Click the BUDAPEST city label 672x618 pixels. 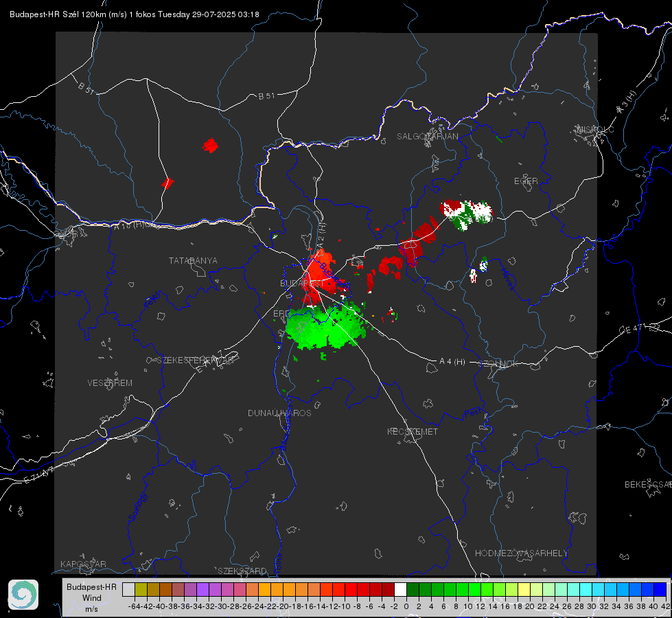(302, 284)
